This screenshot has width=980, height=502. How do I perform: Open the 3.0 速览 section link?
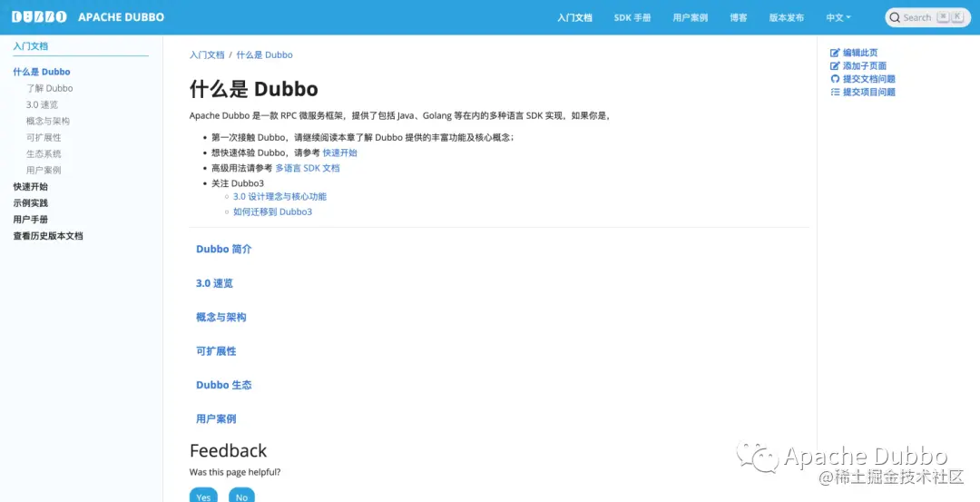pos(214,283)
